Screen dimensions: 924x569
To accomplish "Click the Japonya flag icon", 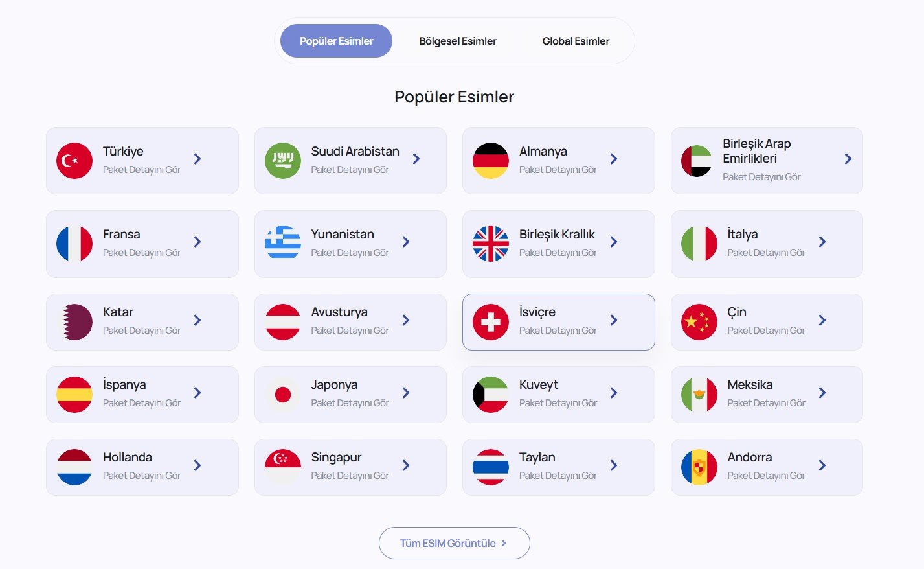I will tap(283, 394).
